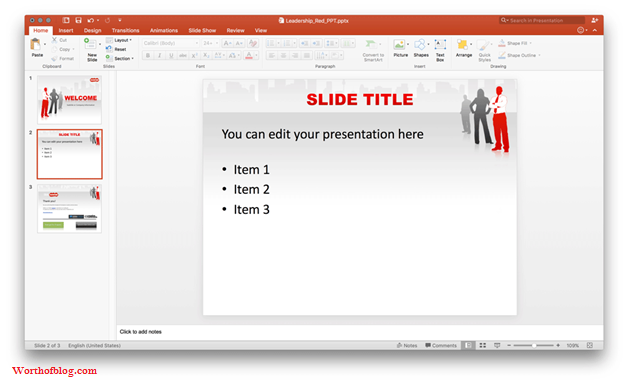Click the Convert to SmartArt icon
This screenshot has width=628, height=384.
pyautogui.click(x=371, y=44)
